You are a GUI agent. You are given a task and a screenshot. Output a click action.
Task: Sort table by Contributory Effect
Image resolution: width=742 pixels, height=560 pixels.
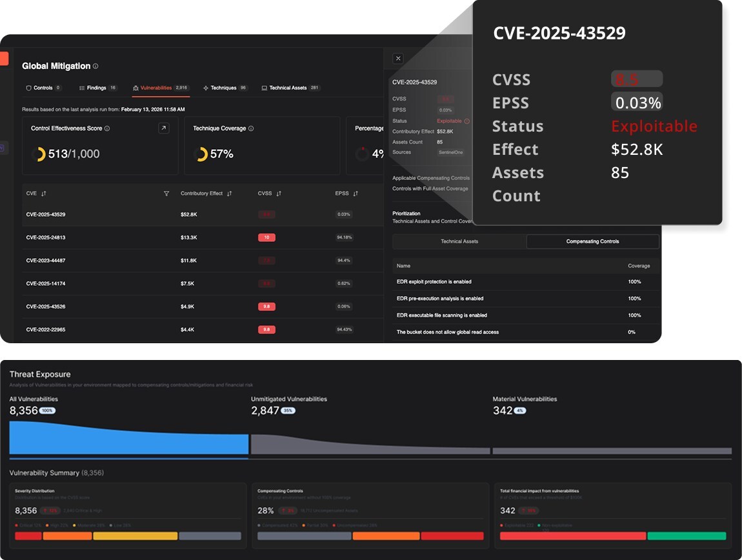coord(229,194)
